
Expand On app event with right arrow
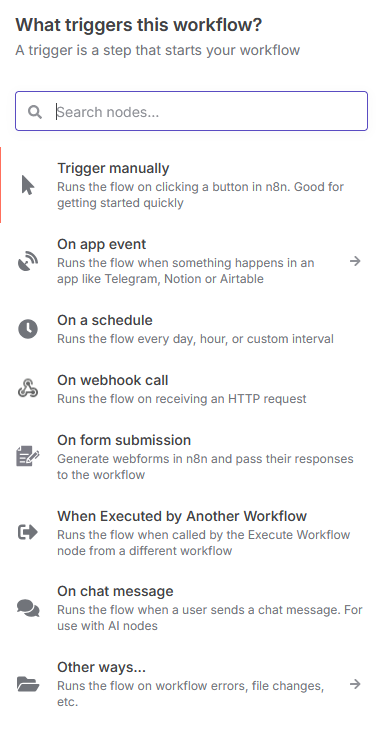355,261
